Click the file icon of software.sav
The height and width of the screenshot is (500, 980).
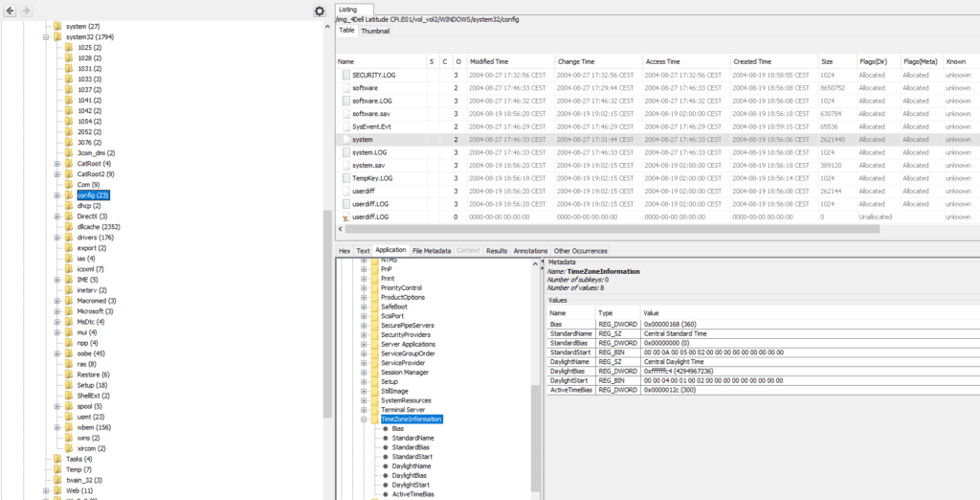(345, 114)
